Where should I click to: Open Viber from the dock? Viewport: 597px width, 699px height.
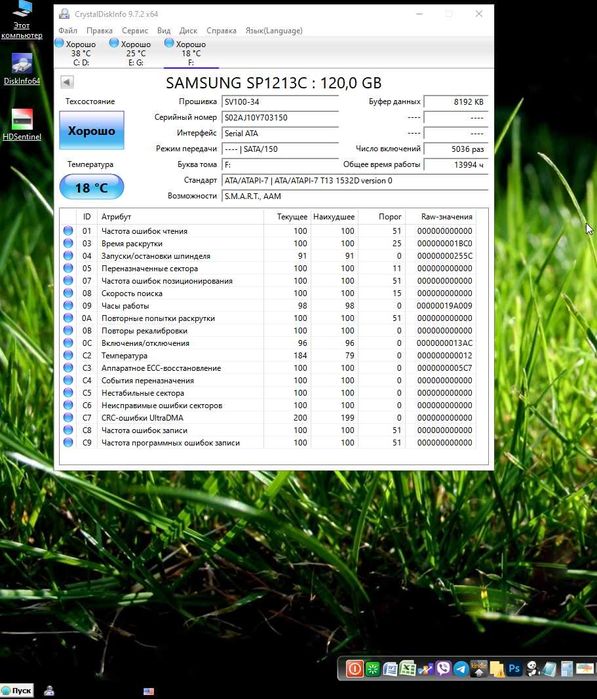coord(443,669)
